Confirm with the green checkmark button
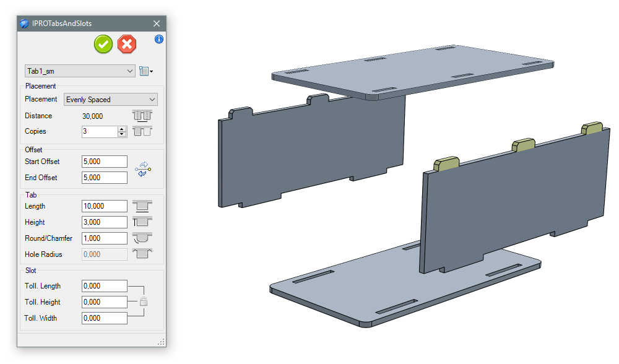Image resolution: width=619 pixels, height=364 pixels. coord(103,44)
